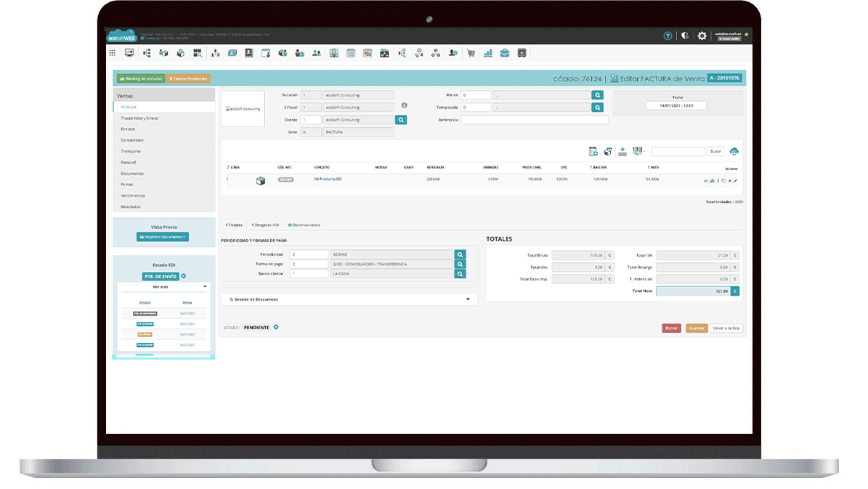This screenshot has height=489, width=868.
Task: Click the Ránking de artículos button
Action: pos(141,78)
